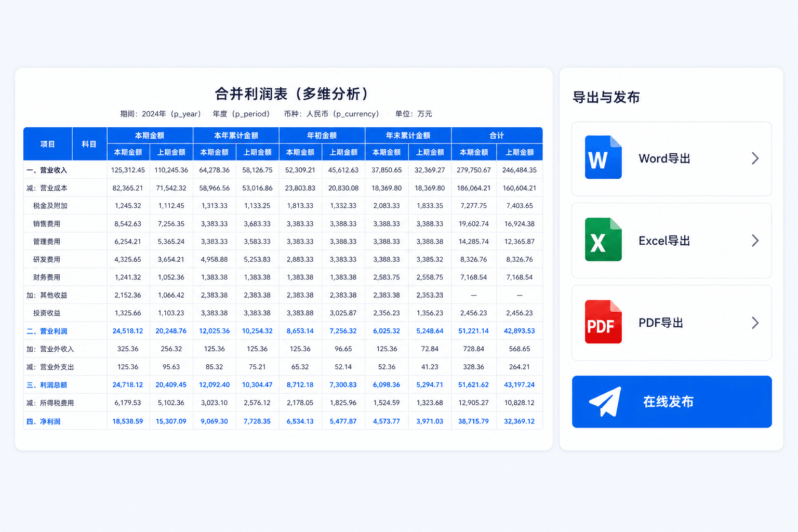
Task: Open the chevron arrow beside Word导出
Action: (755, 158)
